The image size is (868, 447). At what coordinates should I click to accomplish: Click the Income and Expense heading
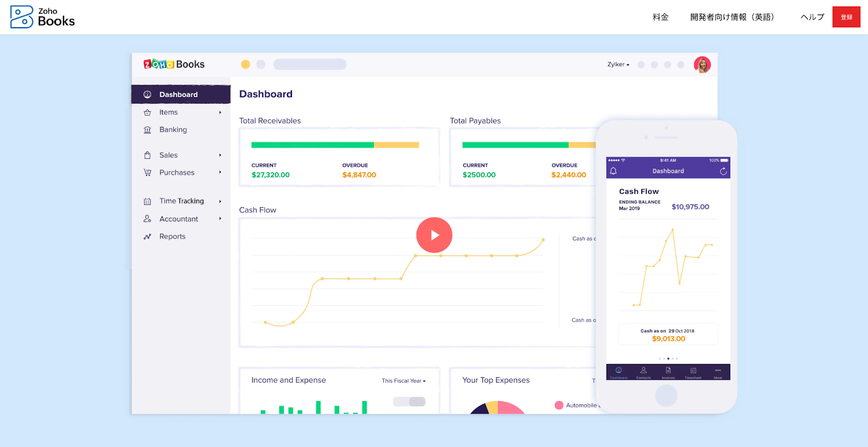(x=289, y=380)
